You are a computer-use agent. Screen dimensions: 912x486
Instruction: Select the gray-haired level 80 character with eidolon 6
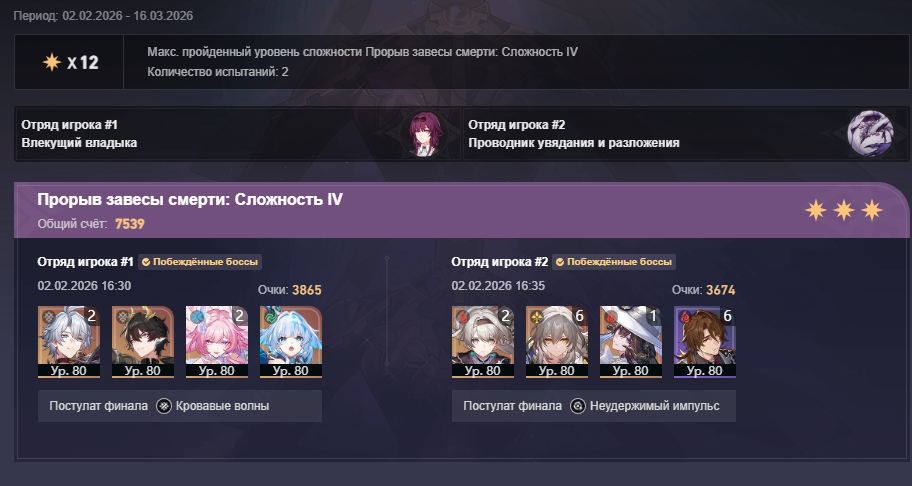(x=557, y=342)
